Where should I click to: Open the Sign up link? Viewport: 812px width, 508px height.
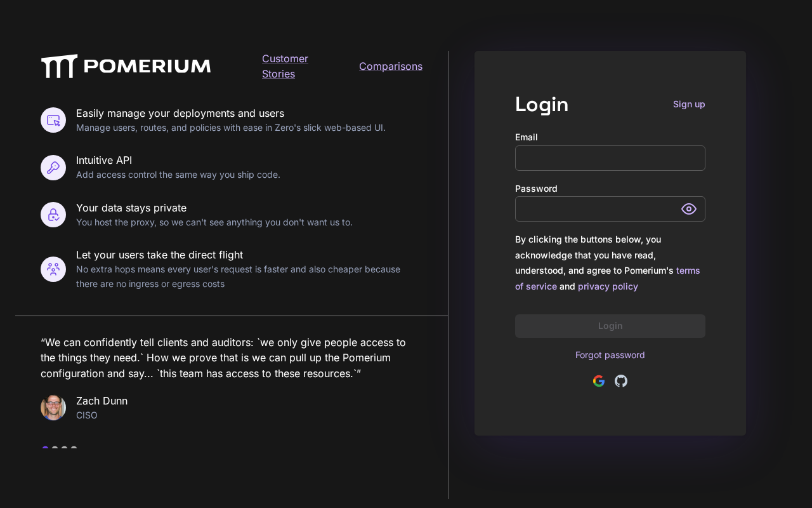(x=689, y=104)
